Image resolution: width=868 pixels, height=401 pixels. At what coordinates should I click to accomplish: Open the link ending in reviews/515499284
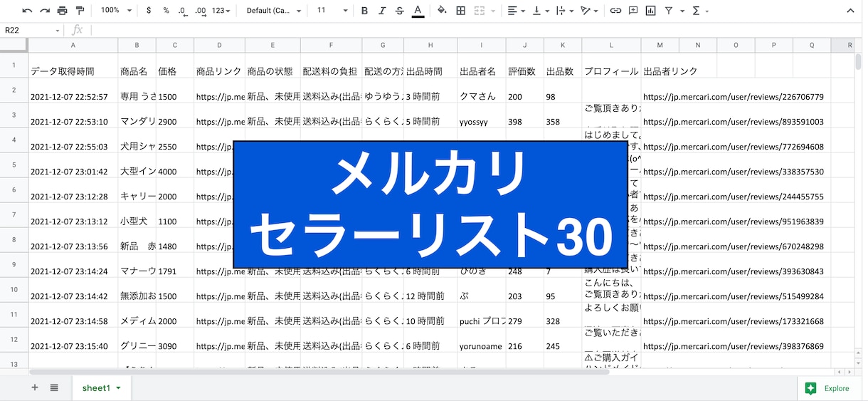(734, 296)
